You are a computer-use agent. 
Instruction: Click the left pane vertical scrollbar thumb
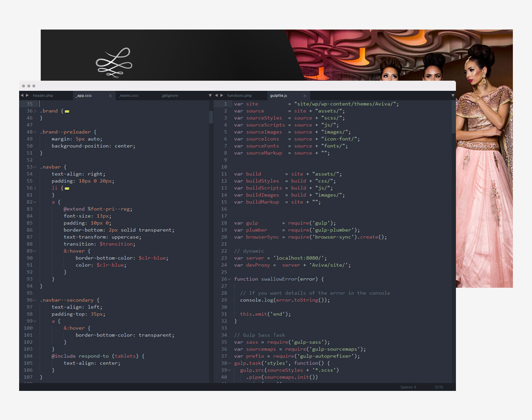211,117
